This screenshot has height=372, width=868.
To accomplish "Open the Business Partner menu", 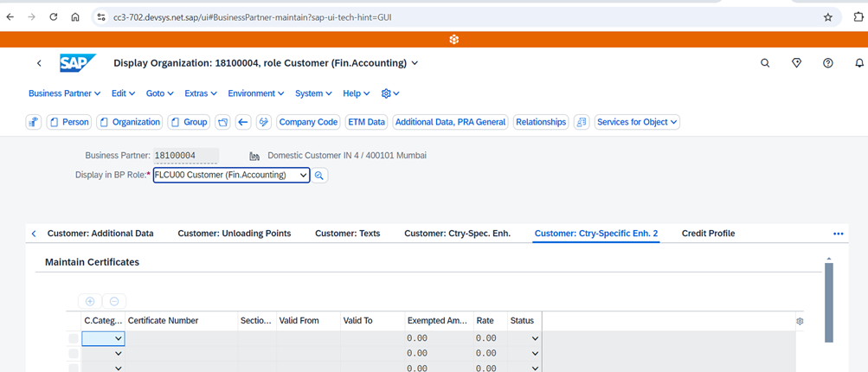I will click(x=65, y=93).
